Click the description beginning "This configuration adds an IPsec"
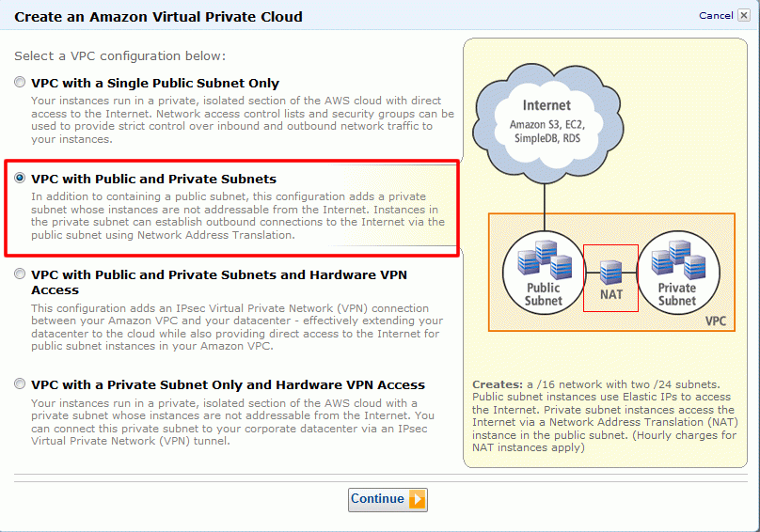This screenshot has width=760, height=532. click(237, 327)
